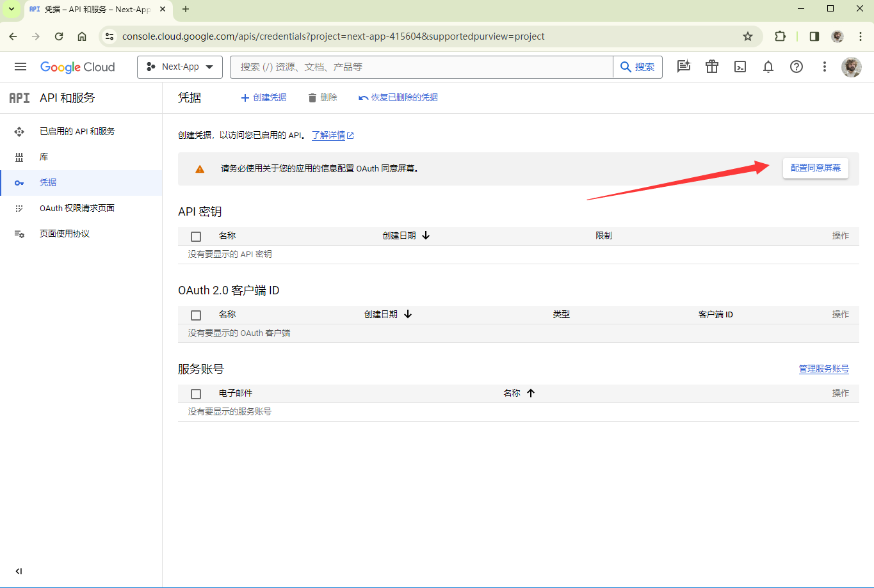Screen dimensions: 874x588
Task: Sort service accounts by 名称 arrow
Action: (530, 393)
